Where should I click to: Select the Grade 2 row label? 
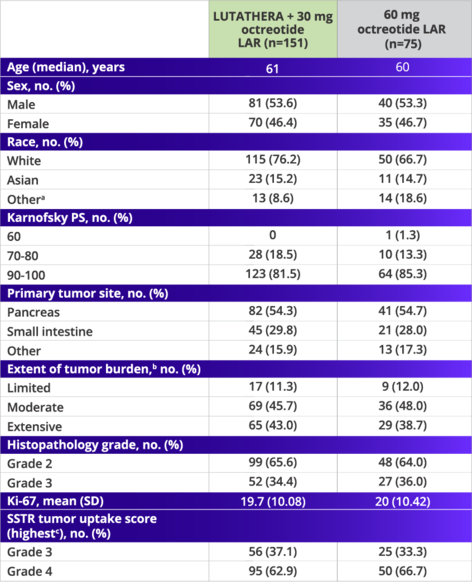pyautogui.click(x=30, y=464)
